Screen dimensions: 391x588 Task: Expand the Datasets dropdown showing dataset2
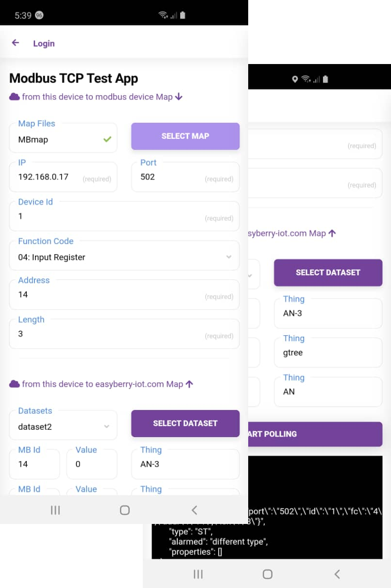click(63, 425)
